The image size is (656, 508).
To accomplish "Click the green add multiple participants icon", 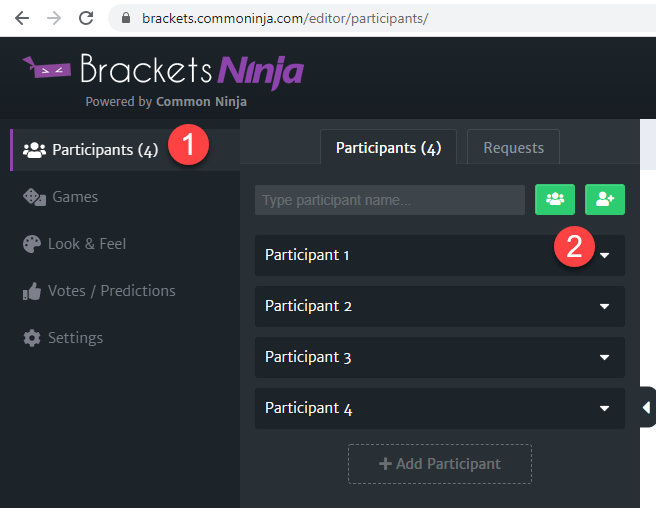I will tap(555, 199).
